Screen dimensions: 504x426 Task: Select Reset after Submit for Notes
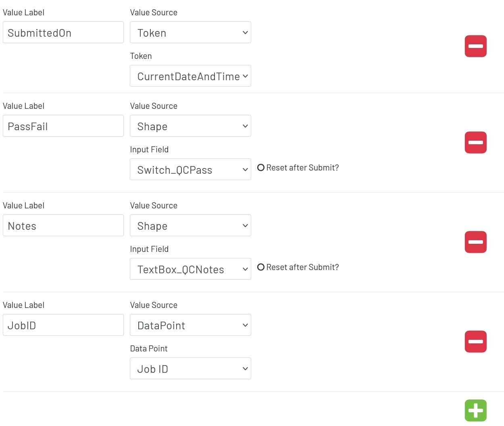click(x=261, y=267)
